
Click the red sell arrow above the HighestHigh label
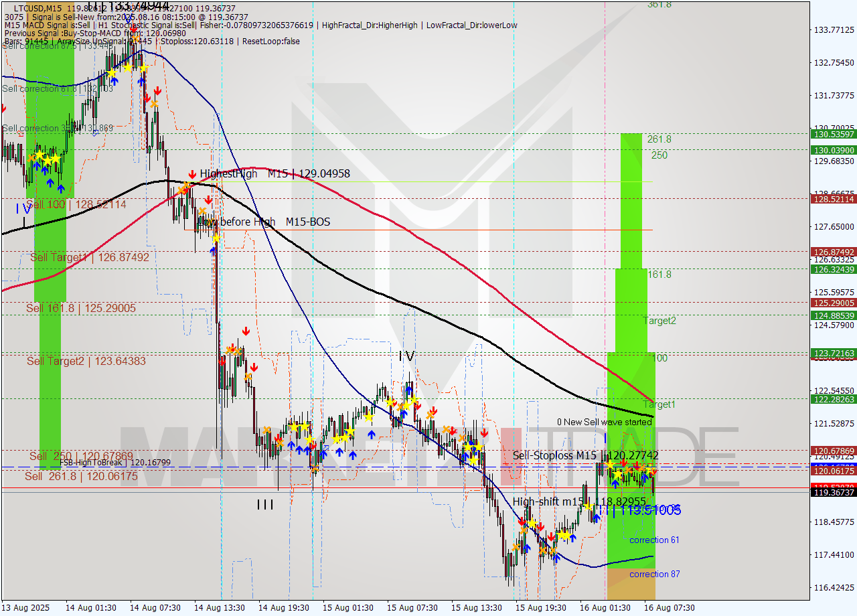193,174
